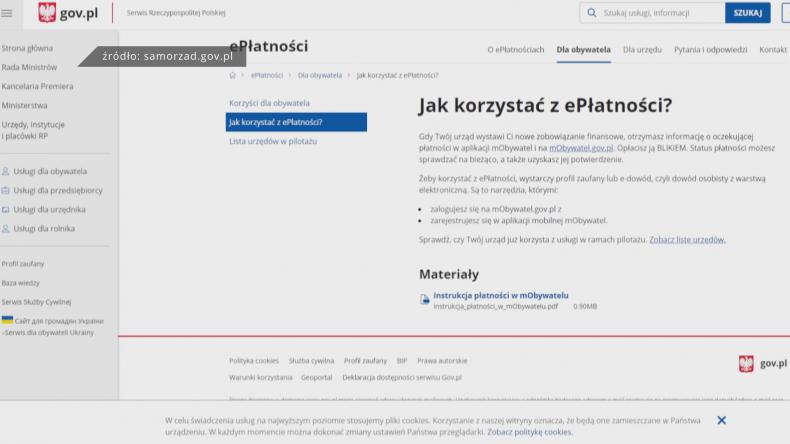The height and width of the screenshot is (444, 790).
Task: Open Rada Ministrów sidebar link
Action: coord(29,68)
